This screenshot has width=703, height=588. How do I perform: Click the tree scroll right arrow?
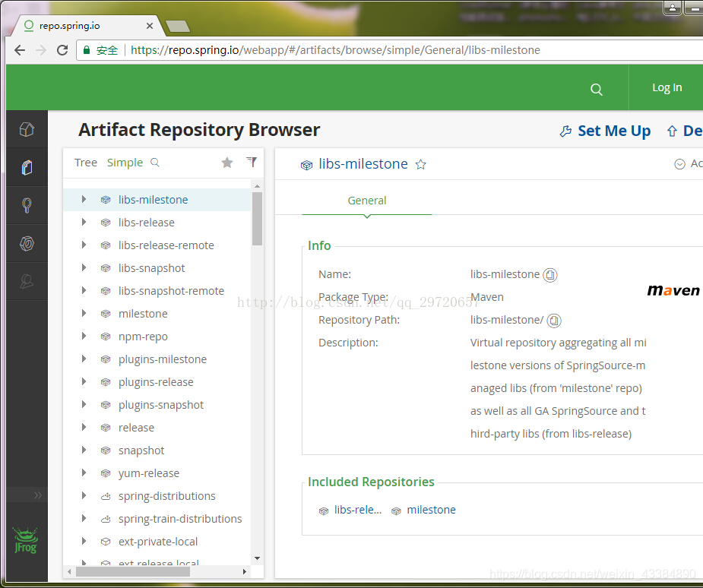245,572
